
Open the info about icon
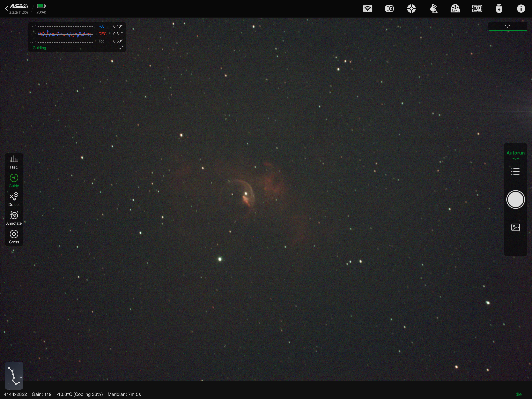[521, 9]
